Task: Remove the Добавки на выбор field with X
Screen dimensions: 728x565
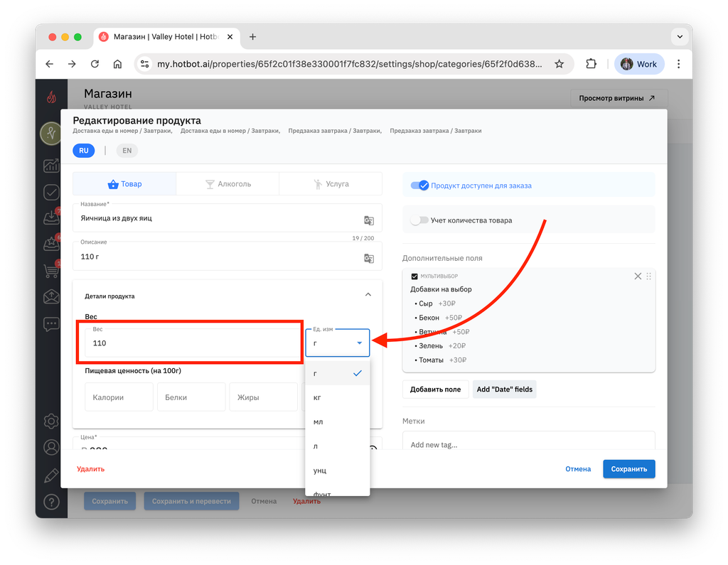Action: 638,276
